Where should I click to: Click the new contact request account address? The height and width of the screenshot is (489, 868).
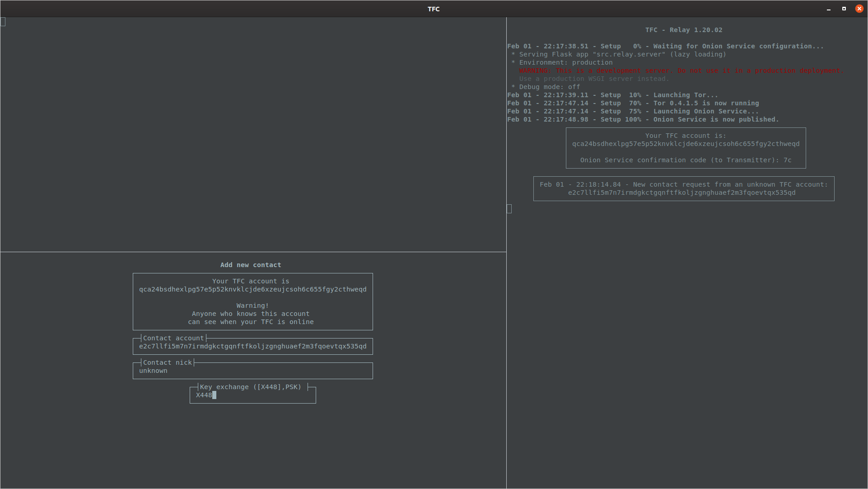click(x=681, y=193)
